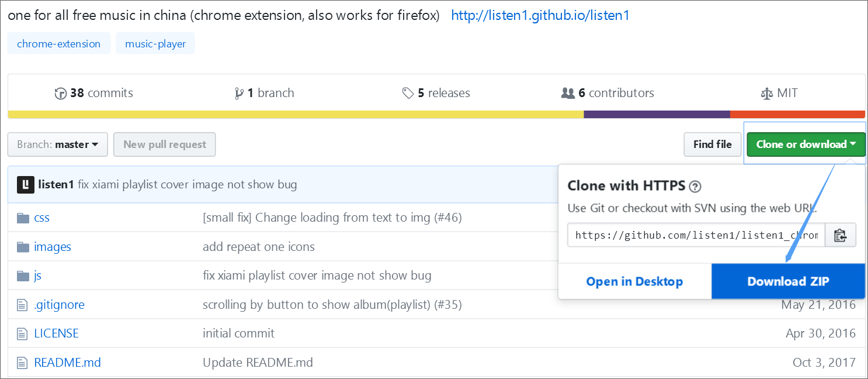Expand the Clone or download dropdown

[x=805, y=144]
